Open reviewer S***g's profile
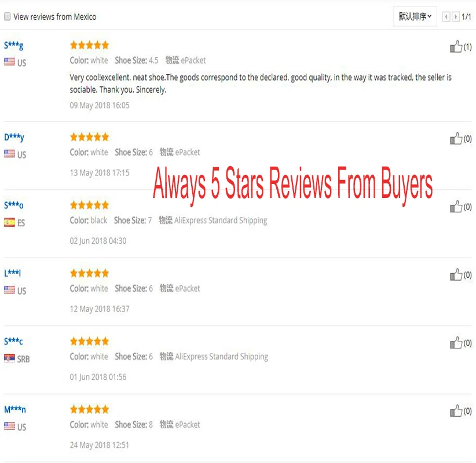 (14, 46)
